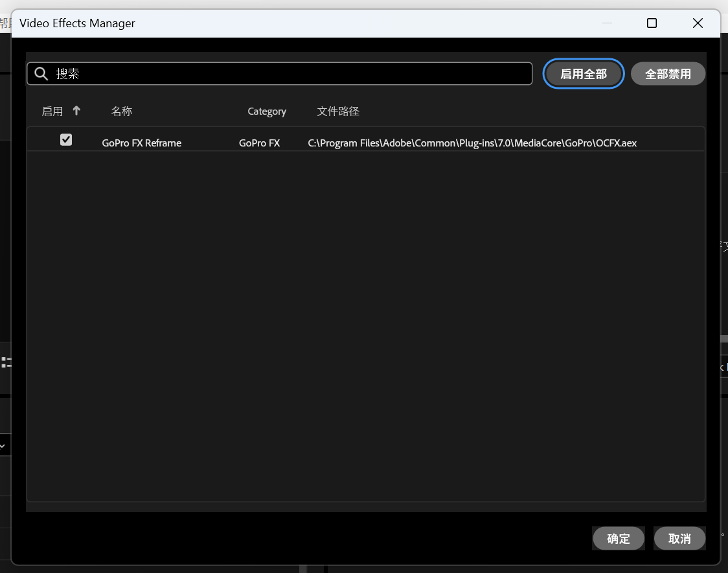The height and width of the screenshot is (573, 728).
Task: Click the OCFX.aex file path text
Action: [x=472, y=143]
